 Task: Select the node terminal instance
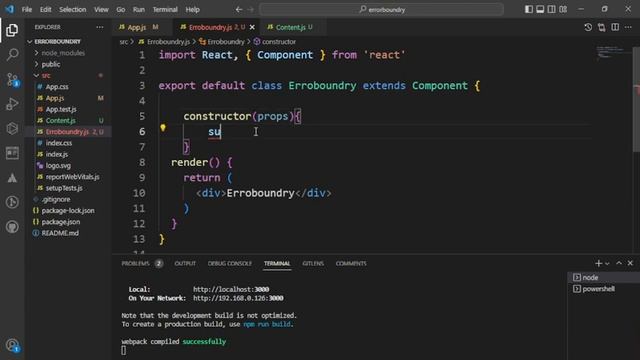click(x=604, y=278)
